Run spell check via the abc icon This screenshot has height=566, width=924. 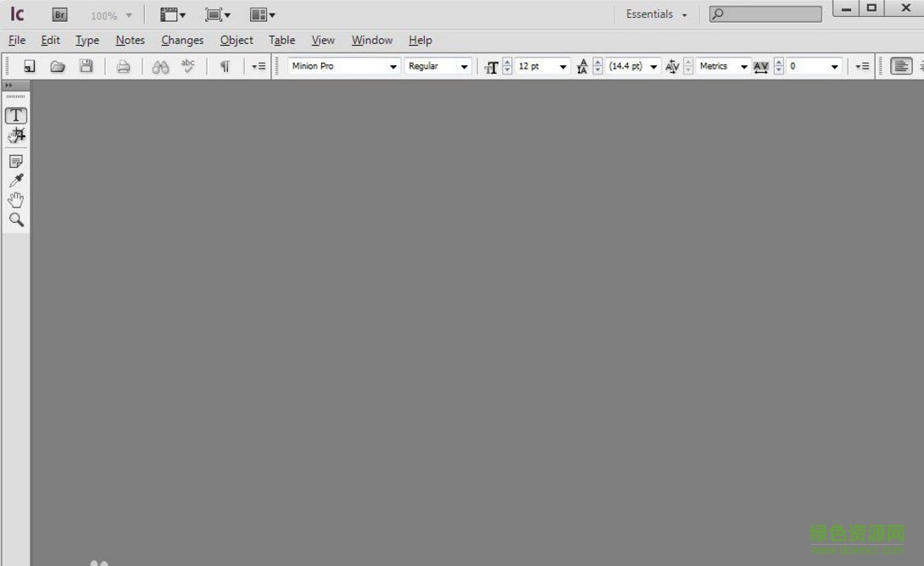[187, 65]
